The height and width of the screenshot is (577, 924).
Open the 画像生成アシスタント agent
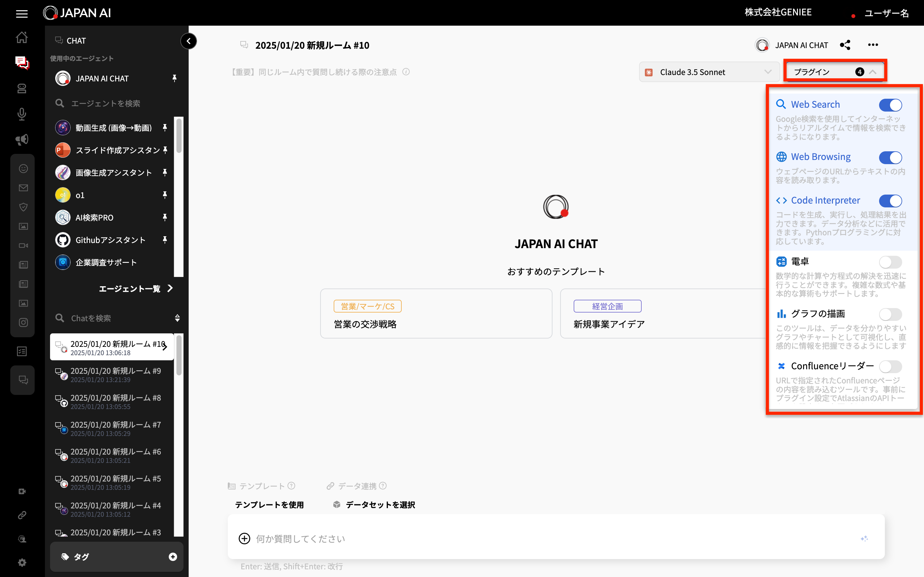[113, 172]
